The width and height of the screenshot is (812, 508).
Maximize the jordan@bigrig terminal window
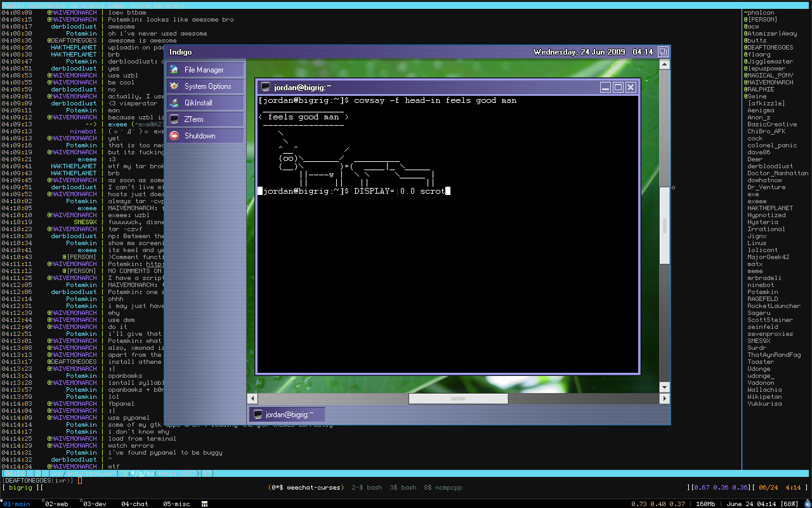point(618,88)
